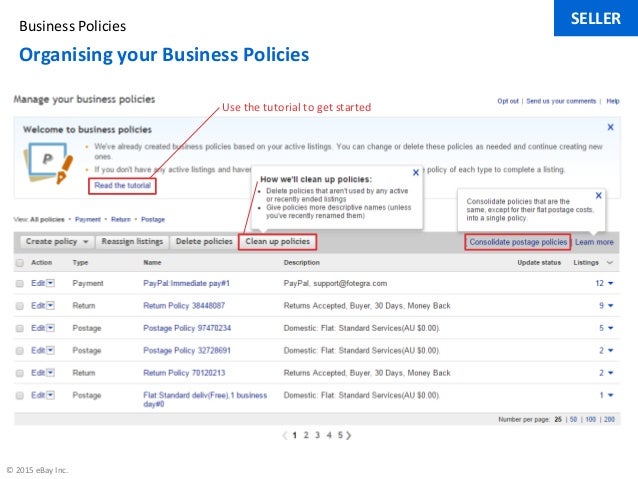This screenshot has width=638, height=479.
Task: Open Return Policy 38448087
Action: tap(184, 306)
